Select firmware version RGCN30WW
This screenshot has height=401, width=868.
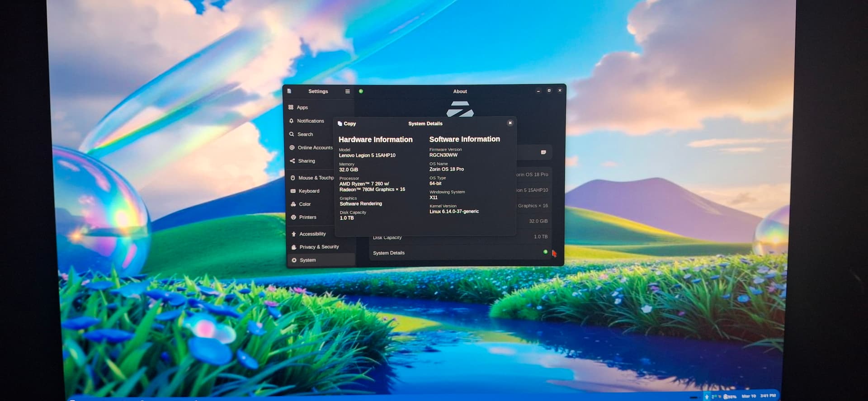pyautogui.click(x=443, y=155)
